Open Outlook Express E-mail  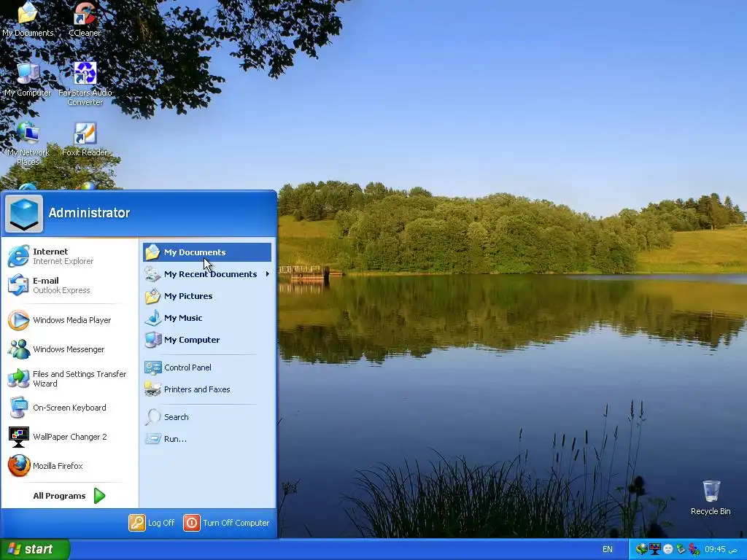[x=69, y=285]
